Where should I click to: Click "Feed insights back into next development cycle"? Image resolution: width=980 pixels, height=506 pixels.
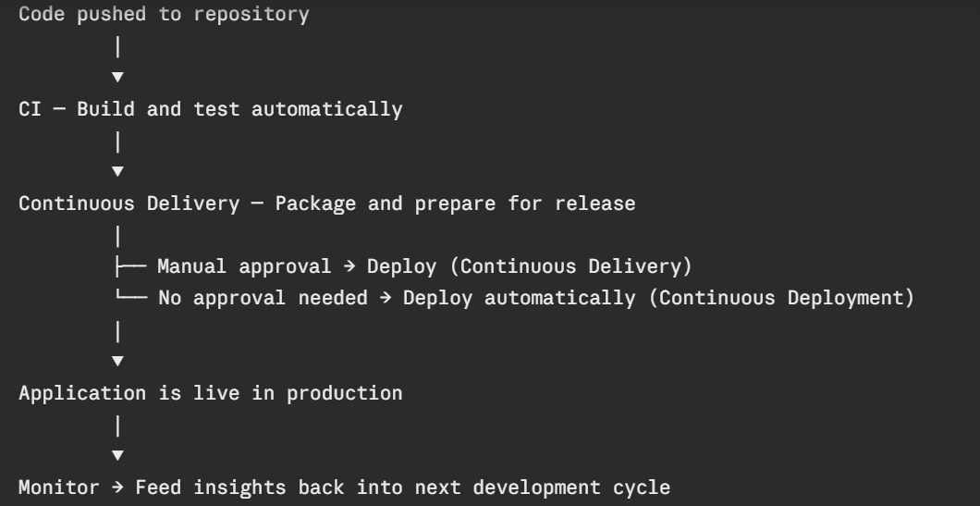(402, 487)
